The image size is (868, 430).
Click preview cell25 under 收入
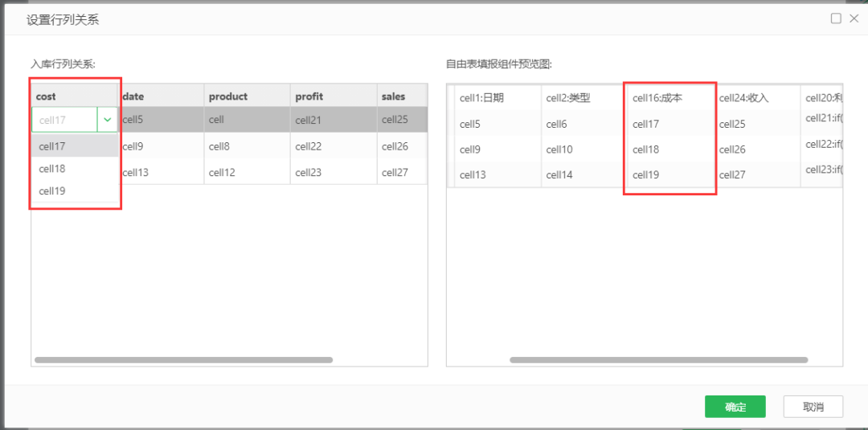coord(757,125)
